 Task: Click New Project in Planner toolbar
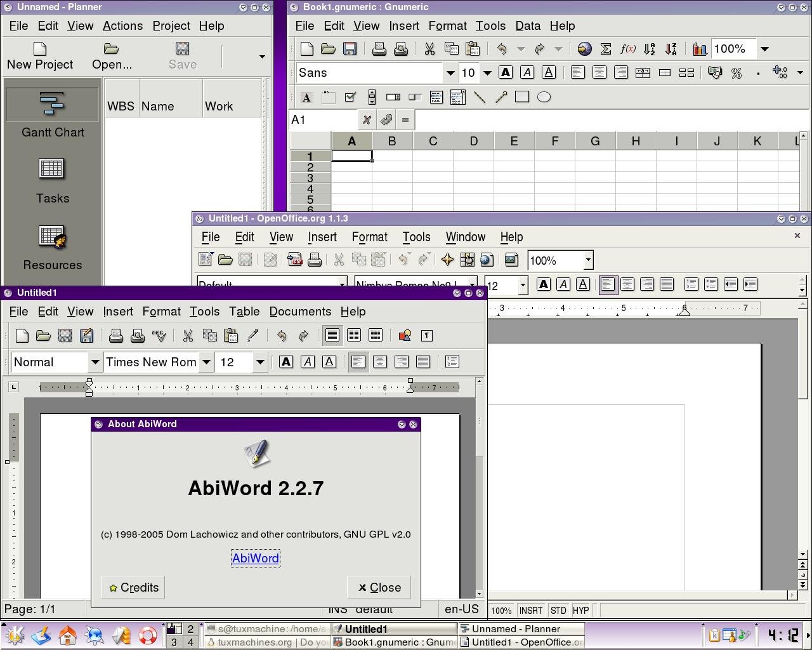click(x=40, y=56)
